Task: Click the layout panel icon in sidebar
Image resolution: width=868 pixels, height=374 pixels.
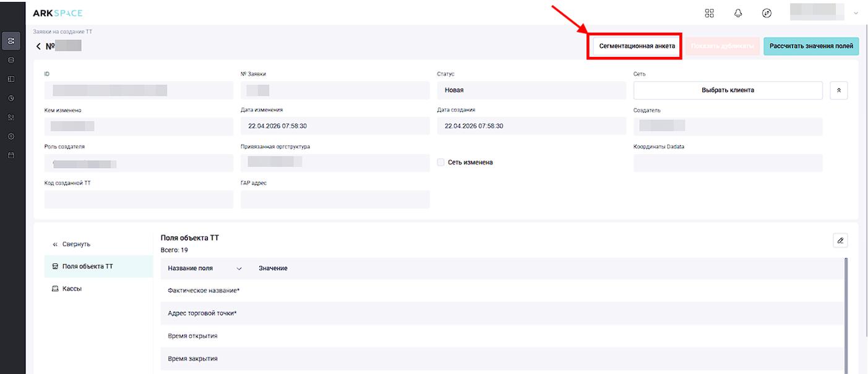Action: [x=12, y=79]
